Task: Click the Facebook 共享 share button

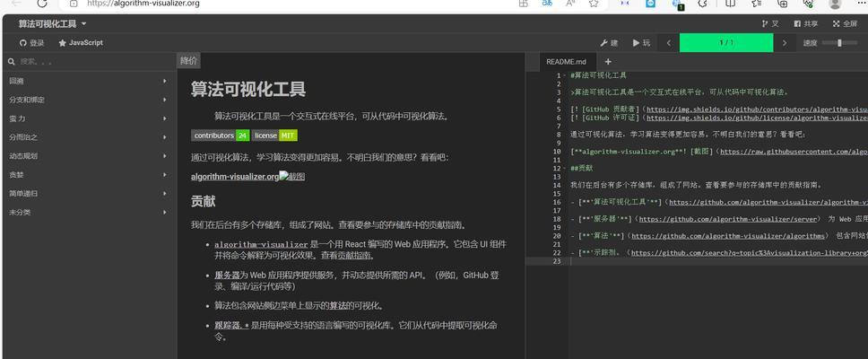Action: coord(806,24)
